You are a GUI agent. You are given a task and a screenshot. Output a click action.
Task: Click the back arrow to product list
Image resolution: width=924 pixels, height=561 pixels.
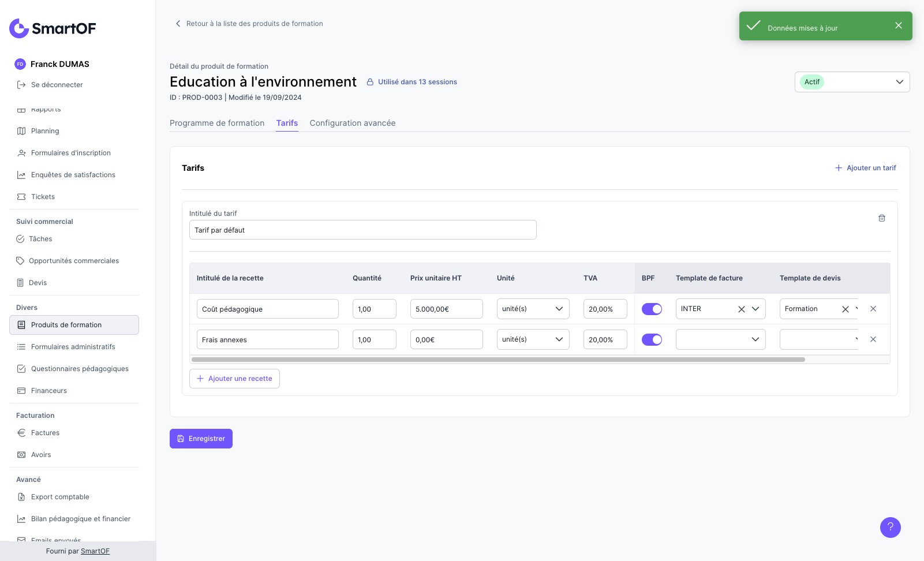[178, 24]
